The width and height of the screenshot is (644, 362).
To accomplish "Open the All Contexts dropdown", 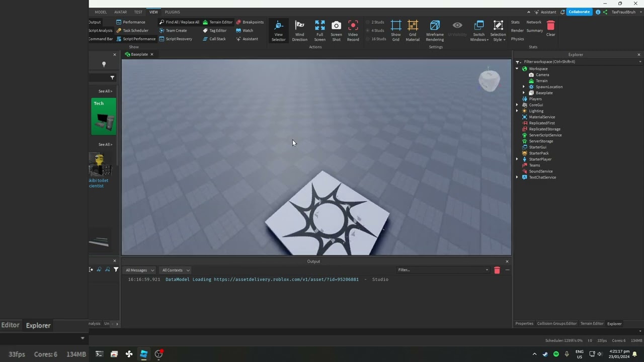I will point(176,270).
